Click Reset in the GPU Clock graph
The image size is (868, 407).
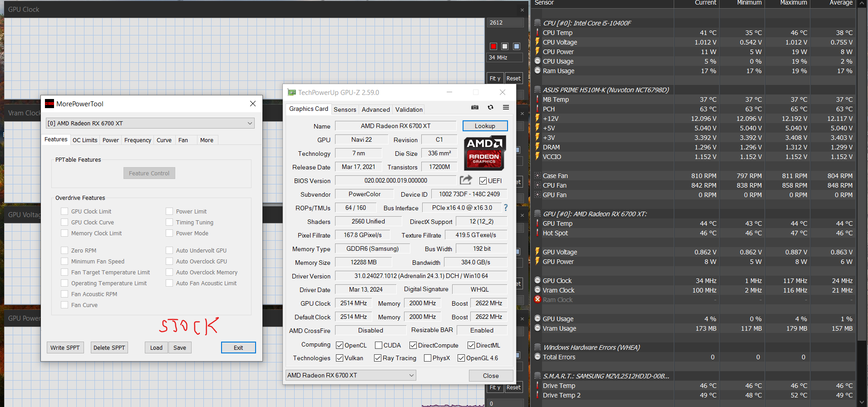(x=513, y=78)
